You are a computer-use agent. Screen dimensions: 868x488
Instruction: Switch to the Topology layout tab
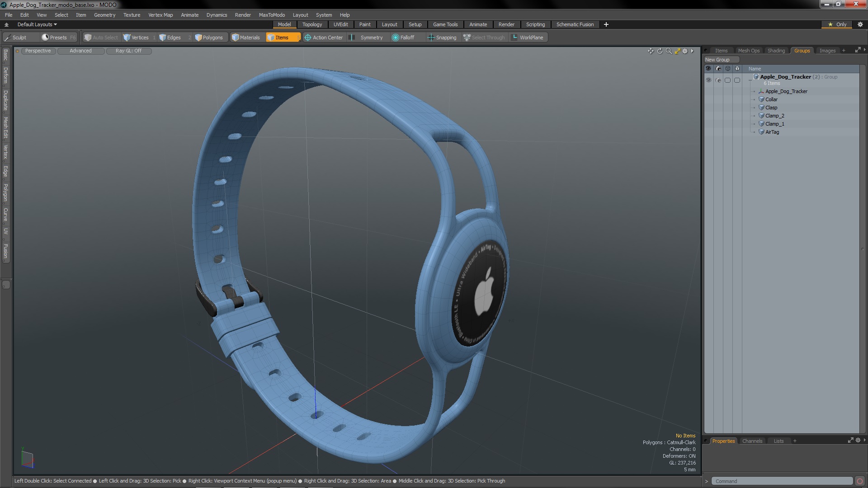[x=312, y=24]
